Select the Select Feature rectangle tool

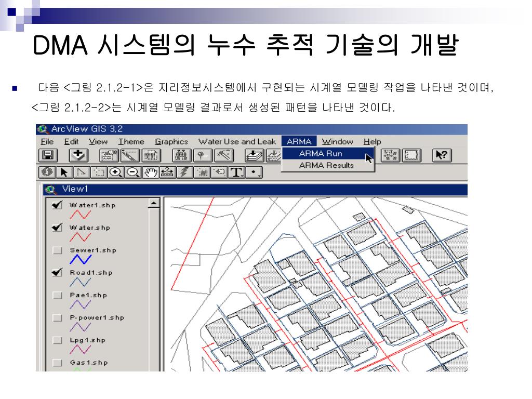(99, 172)
